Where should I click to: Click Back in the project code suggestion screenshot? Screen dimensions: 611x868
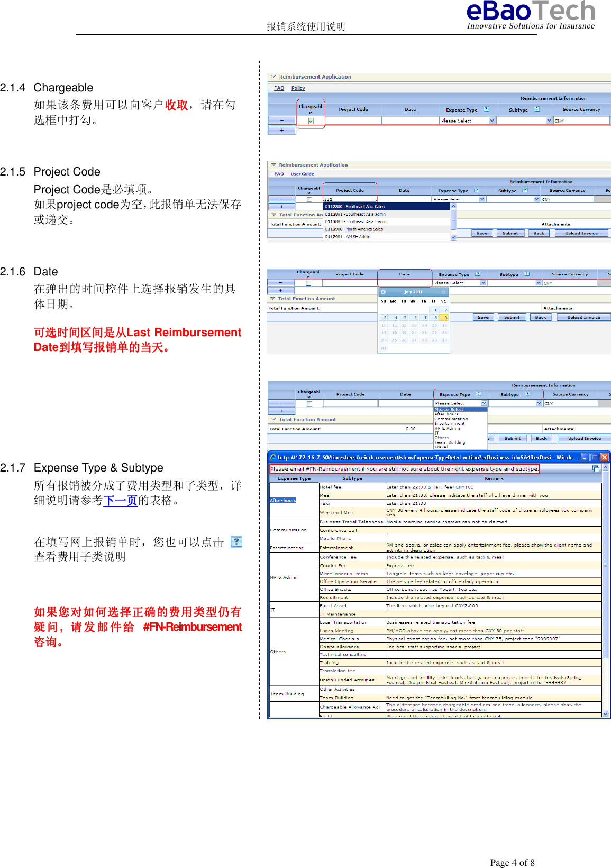(x=539, y=233)
